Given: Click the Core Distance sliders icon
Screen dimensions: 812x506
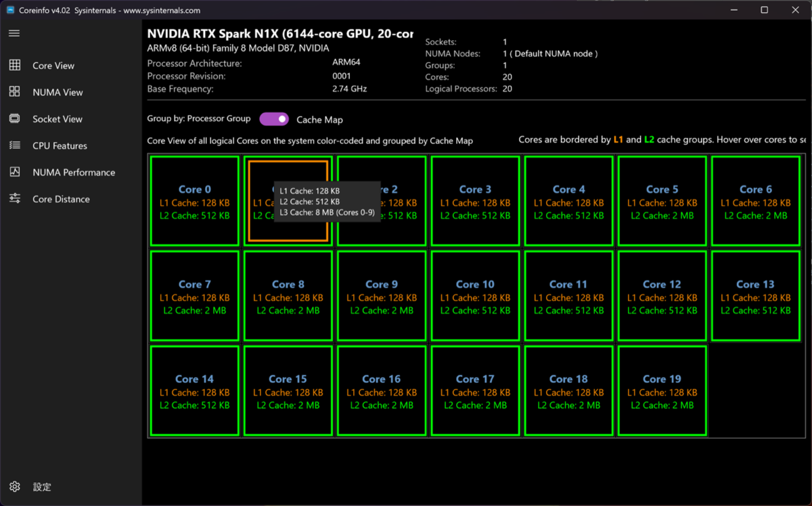Looking at the screenshot, I should point(14,198).
